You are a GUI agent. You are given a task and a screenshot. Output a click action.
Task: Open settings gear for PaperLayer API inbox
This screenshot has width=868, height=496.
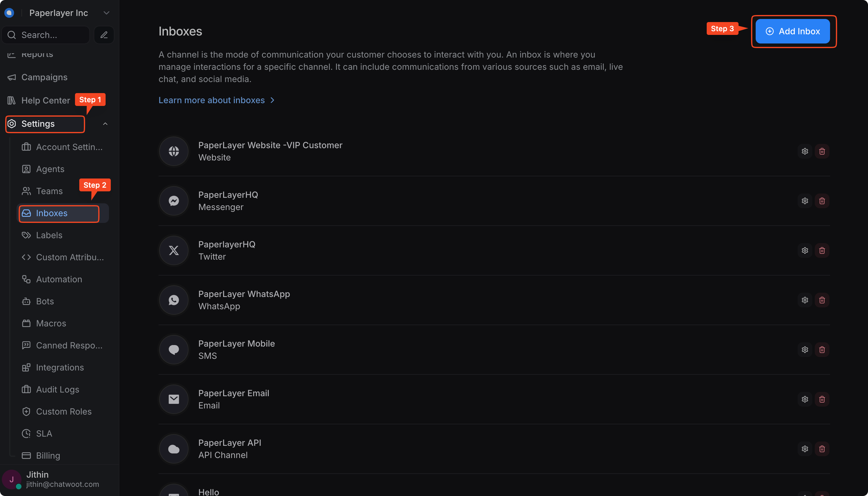[805, 449]
